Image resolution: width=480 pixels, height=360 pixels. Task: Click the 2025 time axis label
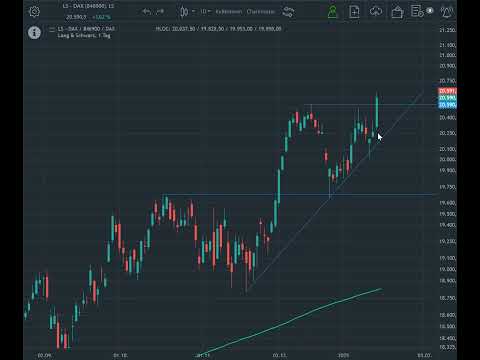(x=343, y=355)
